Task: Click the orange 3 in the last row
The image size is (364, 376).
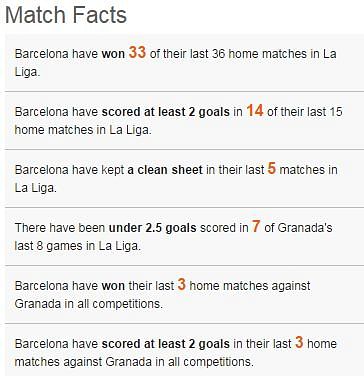Action: tap(299, 342)
